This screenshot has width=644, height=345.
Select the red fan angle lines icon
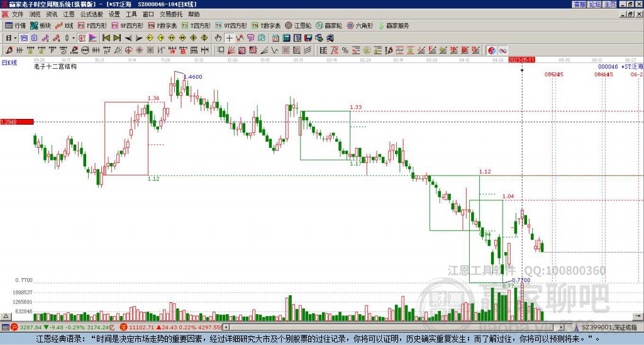click(231, 50)
